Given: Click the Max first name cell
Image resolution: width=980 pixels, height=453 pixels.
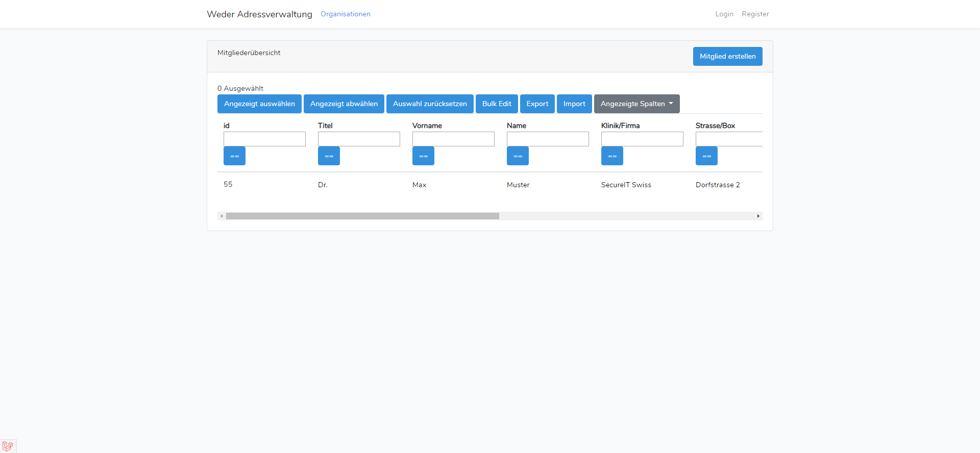Looking at the screenshot, I should click(419, 185).
